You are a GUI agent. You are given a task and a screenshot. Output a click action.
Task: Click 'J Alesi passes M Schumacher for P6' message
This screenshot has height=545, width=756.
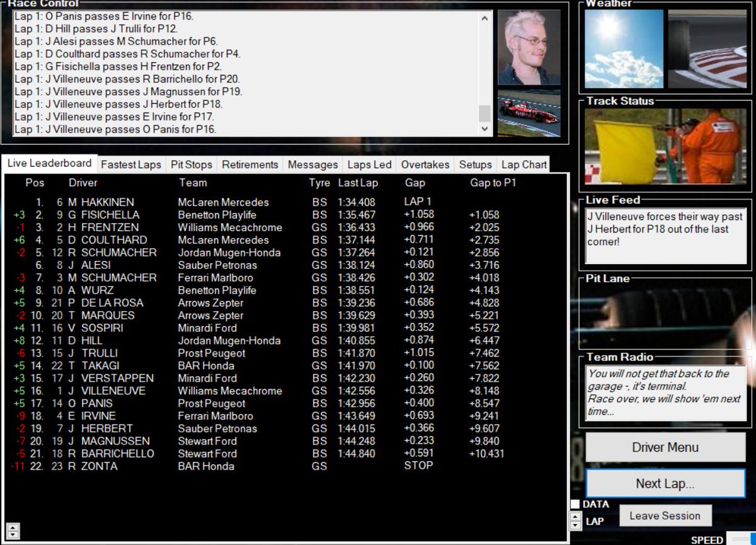(116, 41)
